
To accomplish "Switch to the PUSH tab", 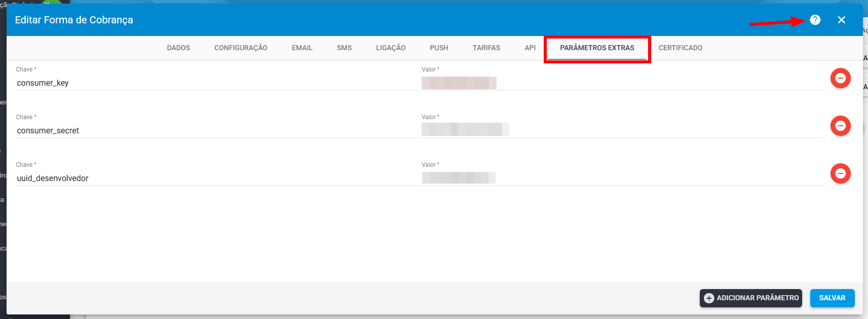I will click(x=439, y=48).
